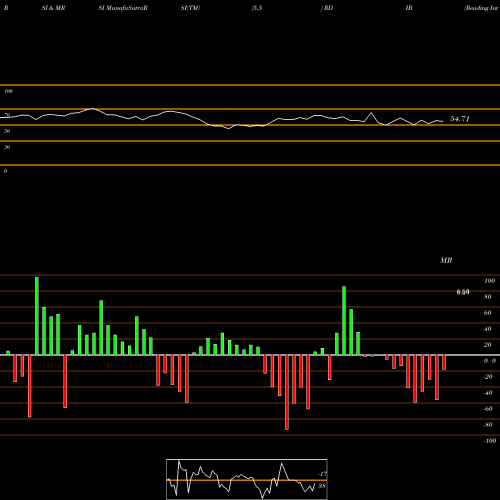This screenshot has height=500, width=500.
Task: Click the 30 label on RSI axis
Action: pyautogui.click(x=7, y=147)
